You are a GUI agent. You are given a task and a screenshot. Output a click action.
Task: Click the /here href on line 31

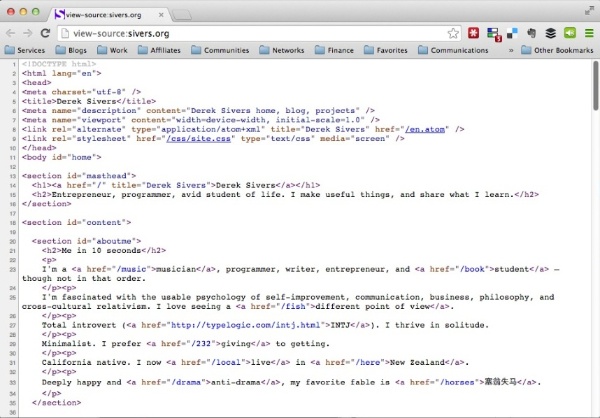368,362
